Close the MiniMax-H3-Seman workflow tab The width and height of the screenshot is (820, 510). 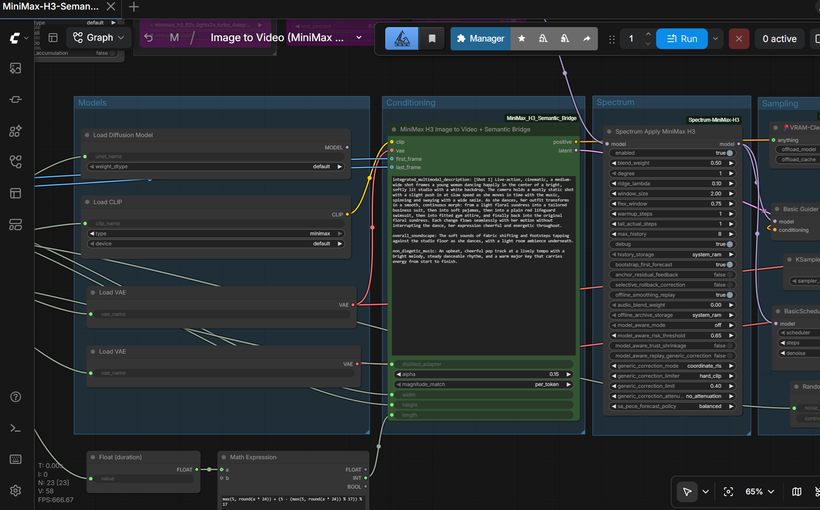[x=111, y=7]
